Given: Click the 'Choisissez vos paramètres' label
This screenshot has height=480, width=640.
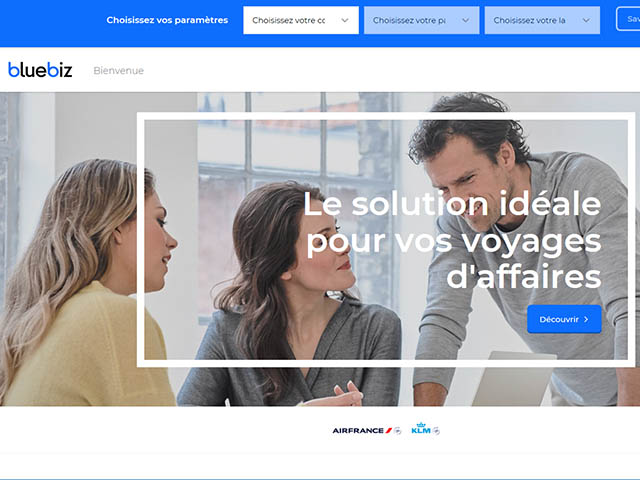Looking at the screenshot, I should click(167, 20).
